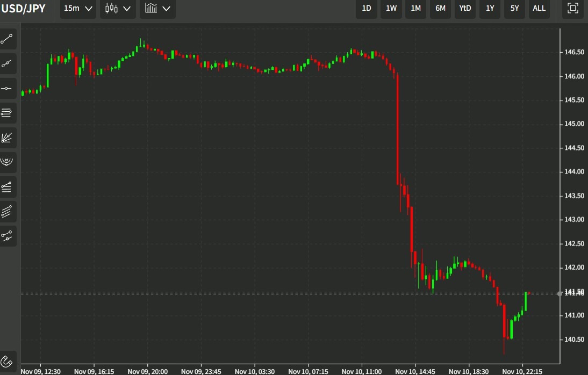
Task: Open the 15m interval dropdown
Action: tap(78, 8)
